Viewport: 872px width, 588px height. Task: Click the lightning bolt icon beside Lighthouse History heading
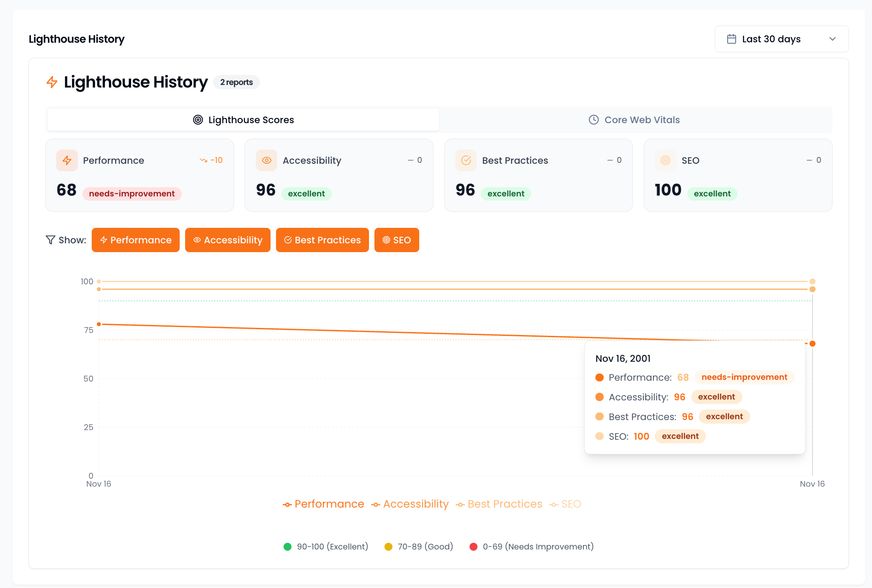(x=52, y=82)
